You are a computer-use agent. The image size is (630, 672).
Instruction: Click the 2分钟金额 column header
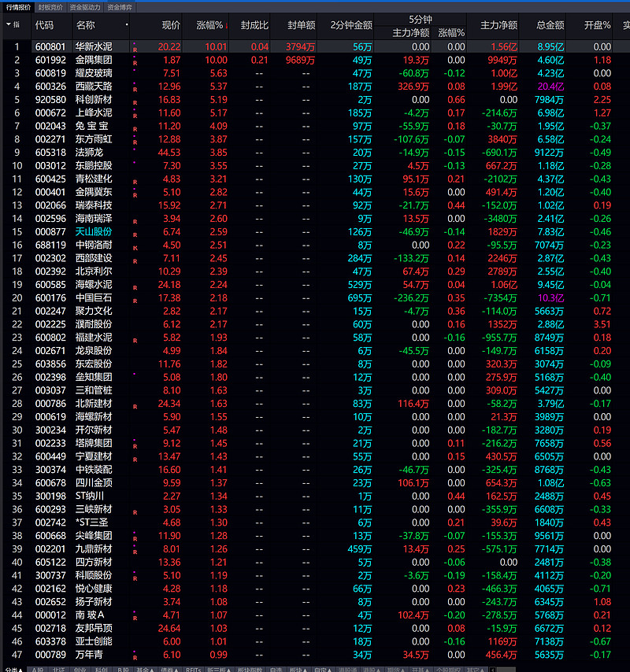point(351,25)
